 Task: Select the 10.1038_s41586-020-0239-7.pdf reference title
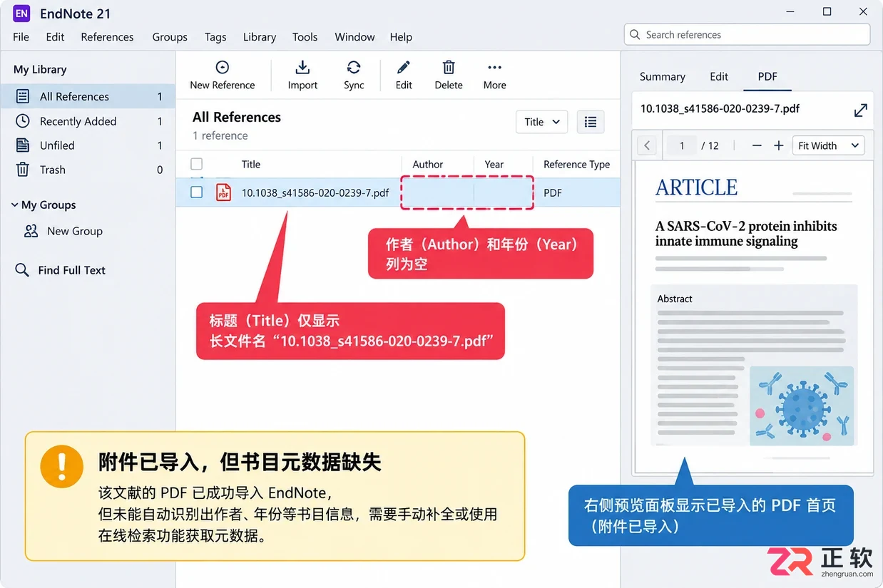point(315,192)
